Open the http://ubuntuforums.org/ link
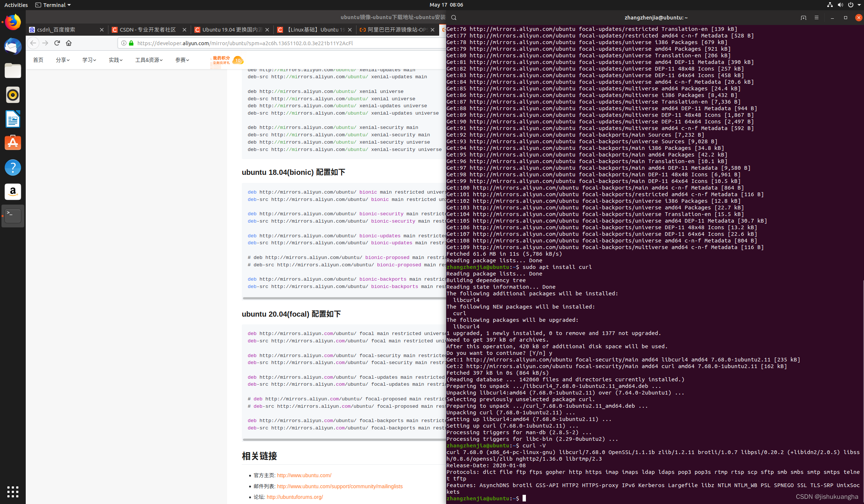The image size is (864, 504). click(x=295, y=497)
